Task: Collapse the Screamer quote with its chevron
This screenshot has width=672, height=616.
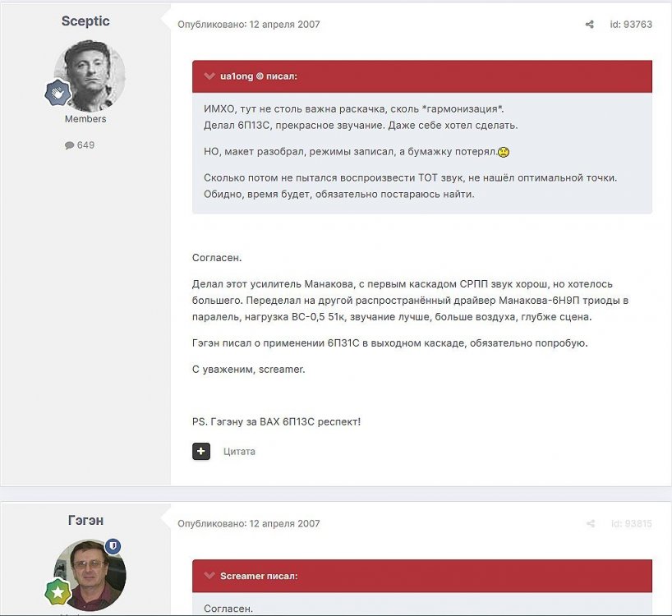Action: [209, 576]
